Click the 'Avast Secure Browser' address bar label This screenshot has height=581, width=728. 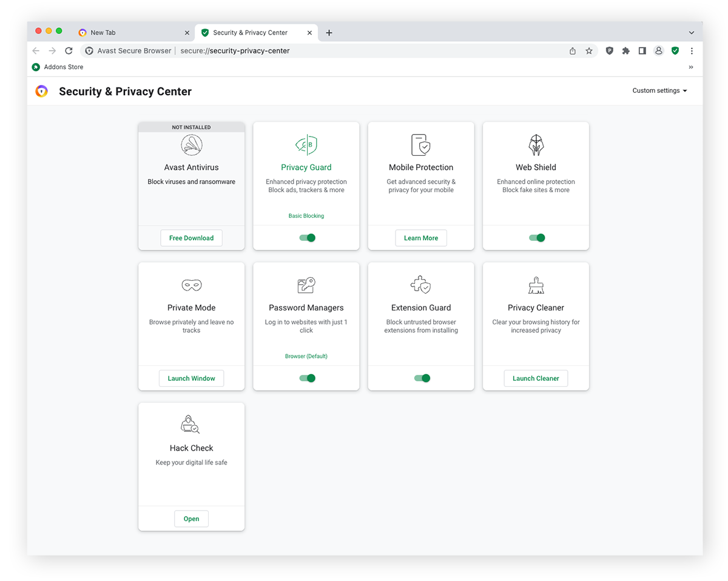134,51
